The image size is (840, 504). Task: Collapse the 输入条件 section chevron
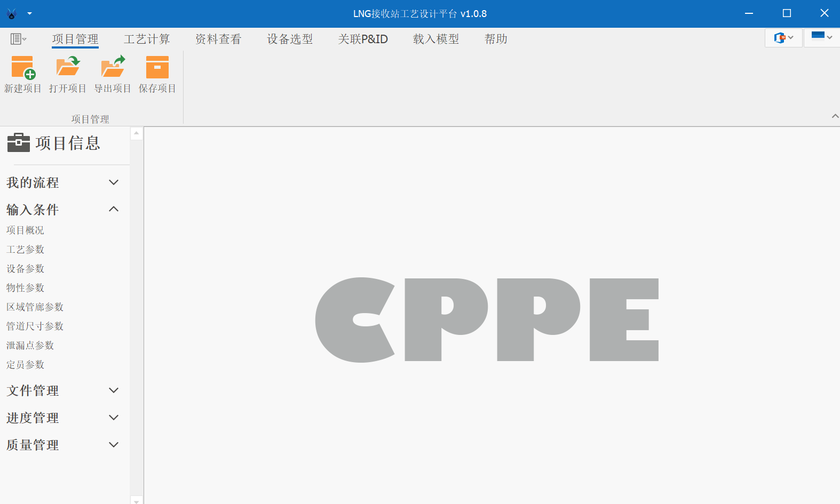click(114, 209)
